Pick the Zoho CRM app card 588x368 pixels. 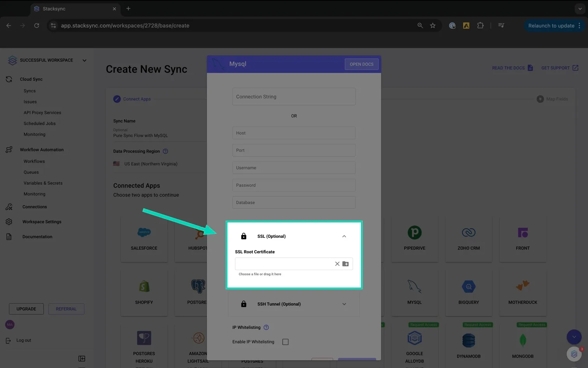[x=469, y=239]
